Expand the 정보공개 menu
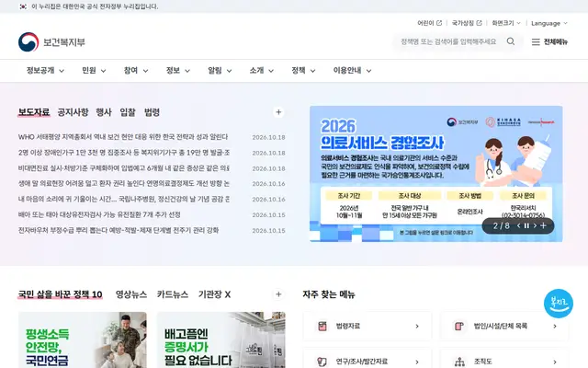Viewport: 588px width, 368px height. [x=45, y=71]
